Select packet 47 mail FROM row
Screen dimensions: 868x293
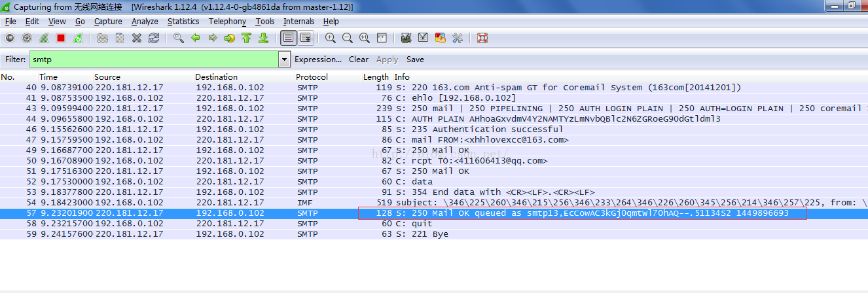(x=434, y=140)
